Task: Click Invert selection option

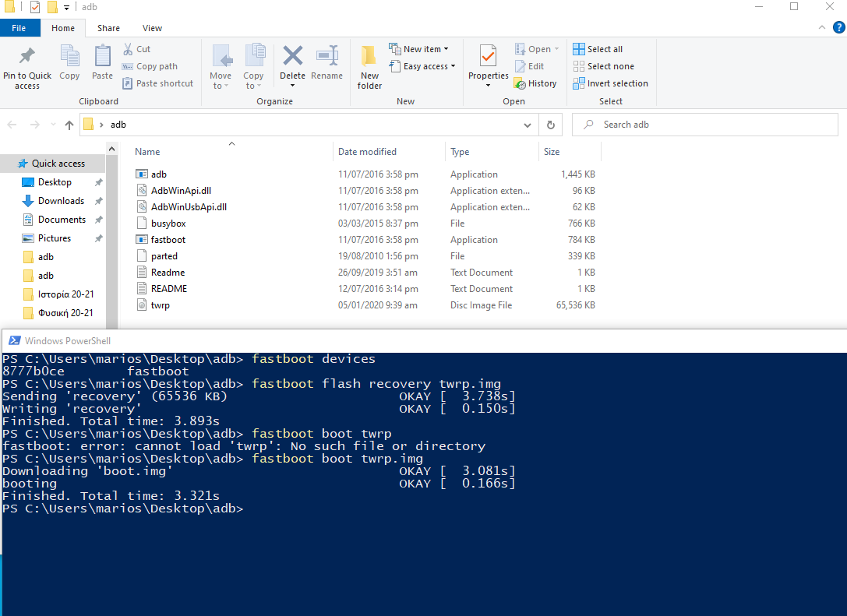Action: tap(610, 83)
